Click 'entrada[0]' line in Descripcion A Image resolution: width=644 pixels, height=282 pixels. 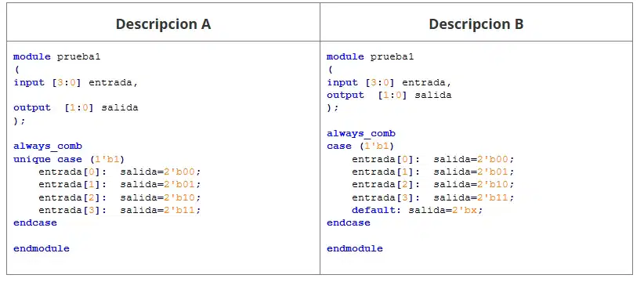(x=120, y=172)
